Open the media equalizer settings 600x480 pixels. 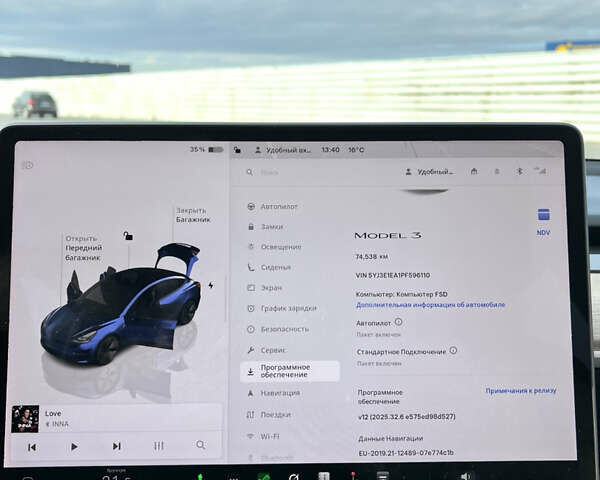click(159, 446)
